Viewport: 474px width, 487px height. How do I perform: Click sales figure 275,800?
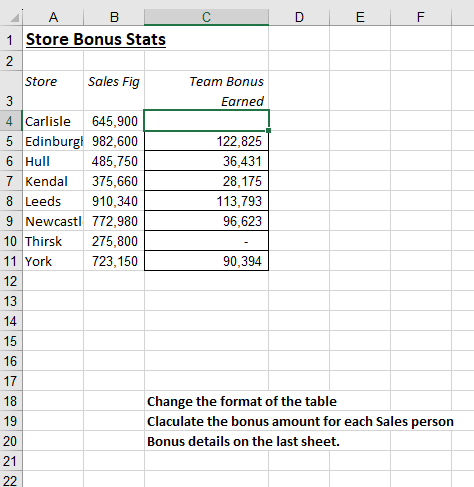coord(114,241)
